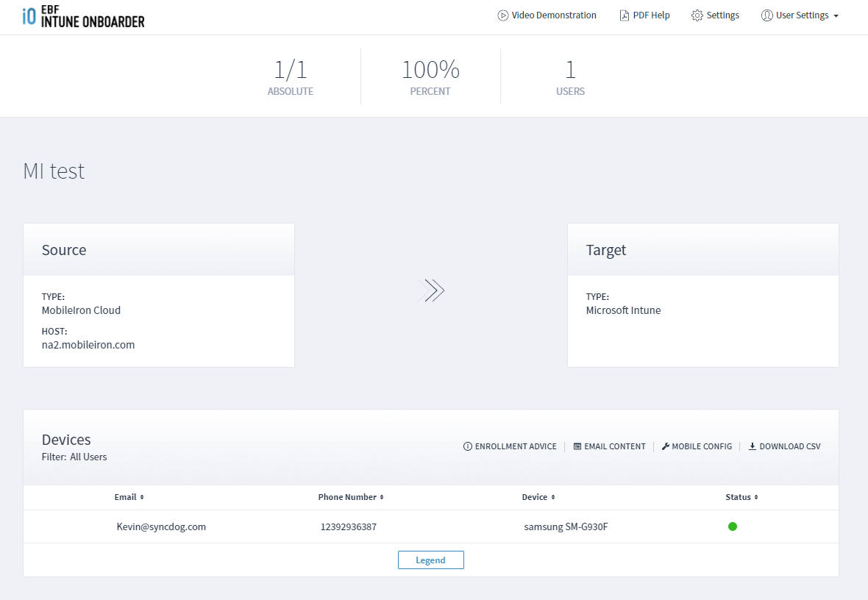Click the Filter: All Users label
This screenshot has height=600, width=868.
[74, 457]
